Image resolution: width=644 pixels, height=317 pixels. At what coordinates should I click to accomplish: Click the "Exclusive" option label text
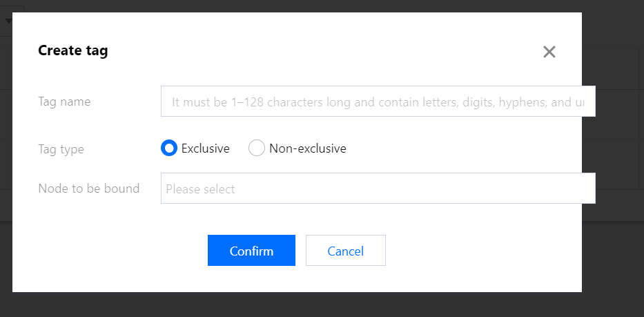click(x=205, y=148)
